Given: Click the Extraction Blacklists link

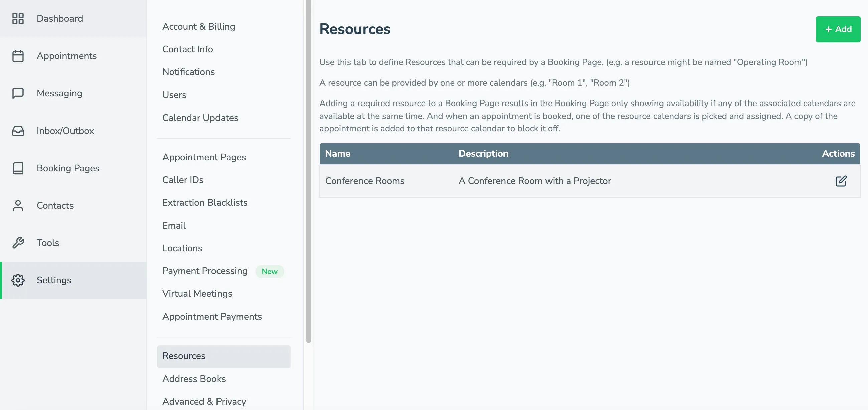Looking at the screenshot, I should [205, 202].
